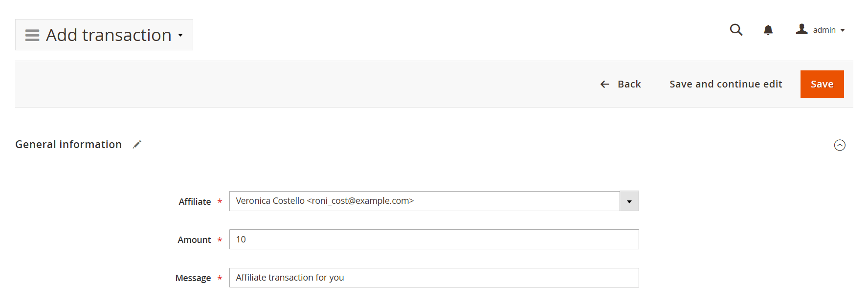Collapse the General information section via chevron
The image size is (868, 306).
(840, 145)
